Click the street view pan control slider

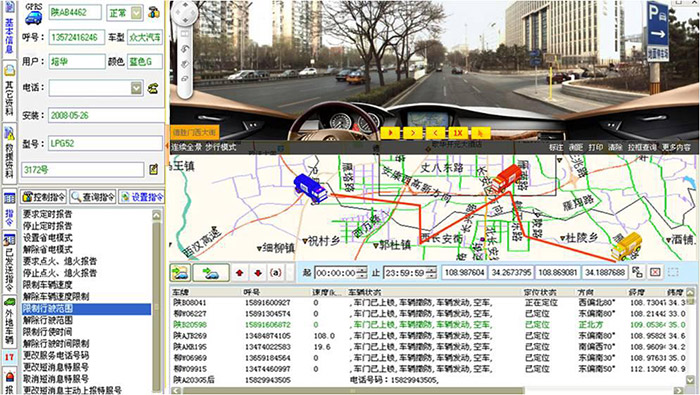[x=185, y=62]
